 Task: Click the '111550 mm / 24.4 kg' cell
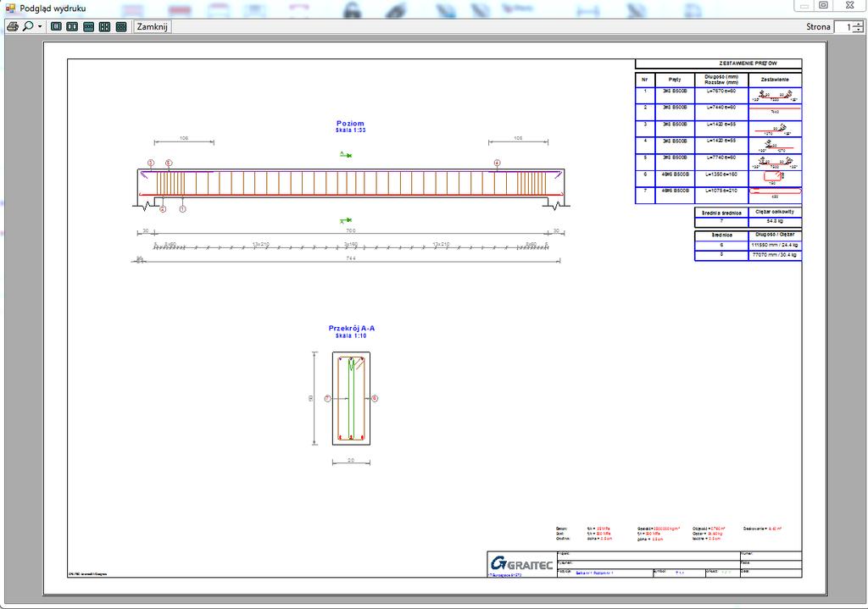775,245
